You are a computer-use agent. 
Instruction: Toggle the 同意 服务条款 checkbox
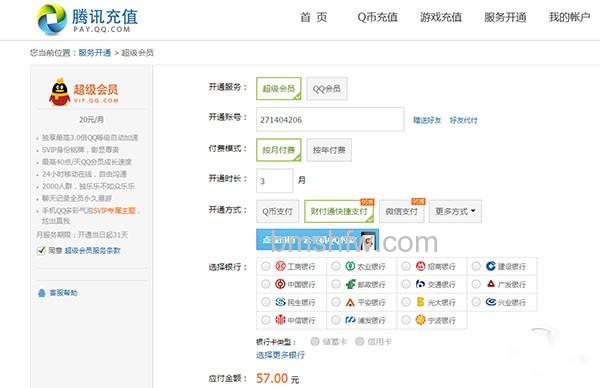pyautogui.click(x=41, y=251)
